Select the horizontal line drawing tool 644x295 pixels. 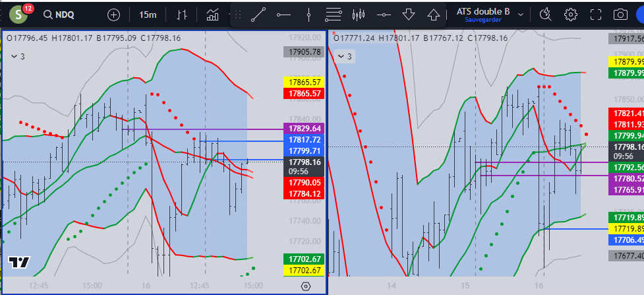(x=384, y=15)
